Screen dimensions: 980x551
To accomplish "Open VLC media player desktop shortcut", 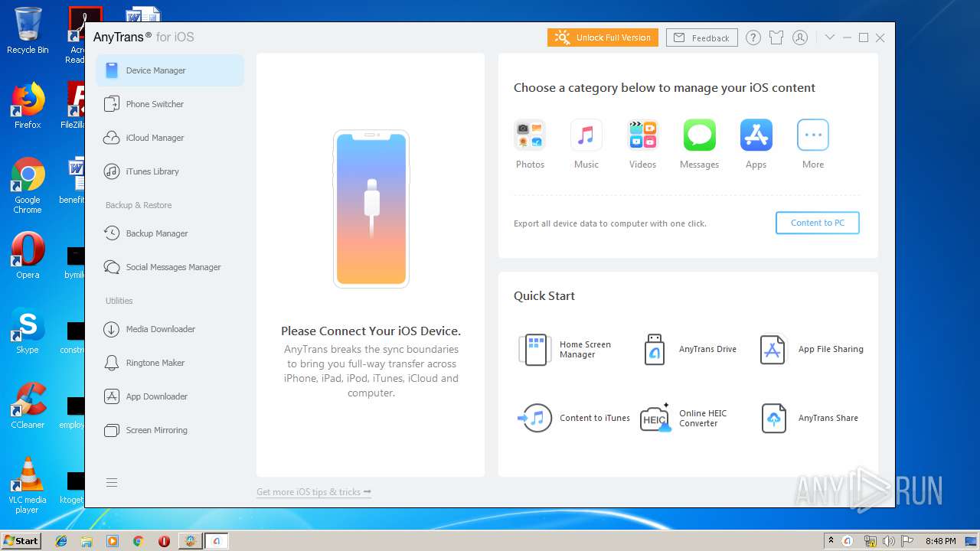I will tap(28, 485).
